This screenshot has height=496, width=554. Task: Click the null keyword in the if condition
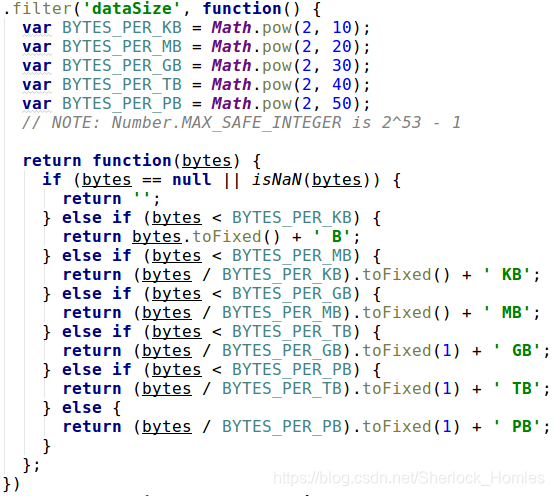192,180
